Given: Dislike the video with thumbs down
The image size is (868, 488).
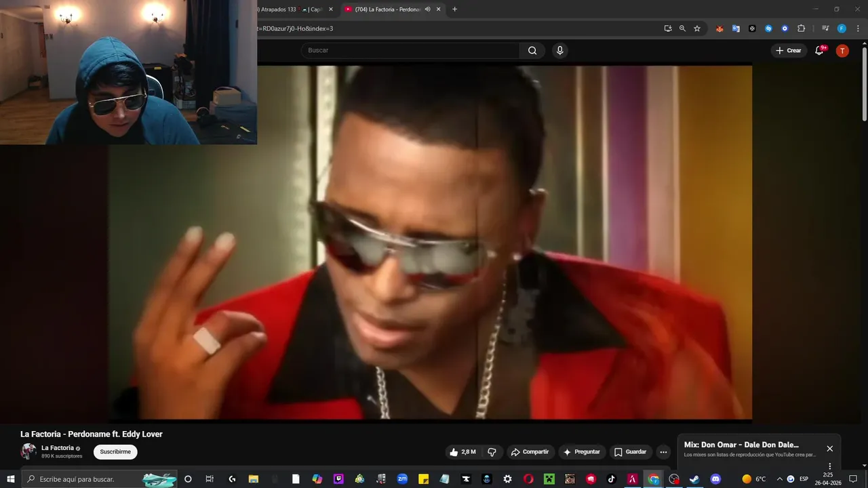Looking at the screenshot, I should click(x=492, y=452).
